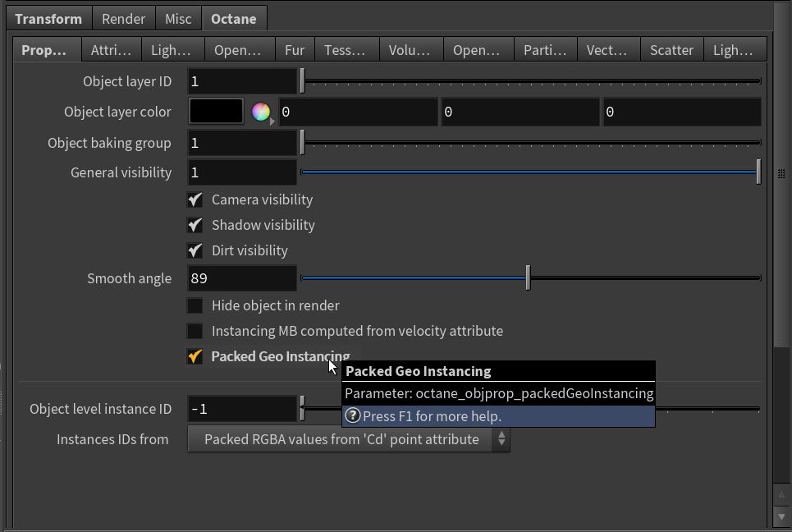Viewport: 792px width, 532px height.
Task: Uncheck Shadow visibility
Action: coord(195,225)
